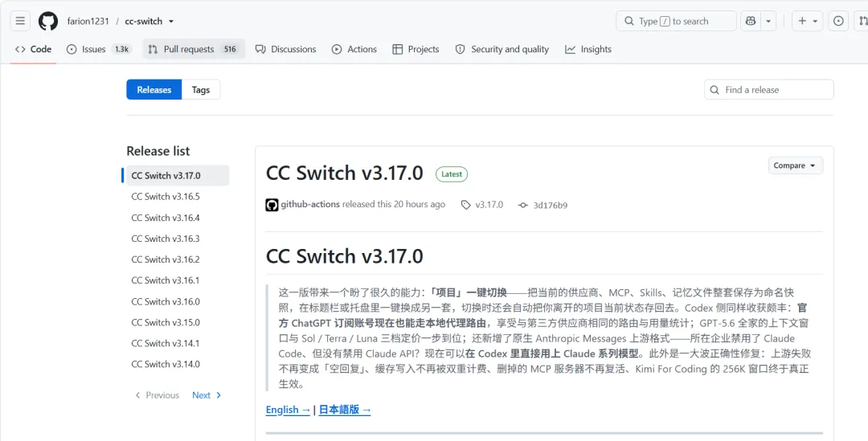
Task: Open Copilot chat icon in header
Action: click(x=751, y=21)
